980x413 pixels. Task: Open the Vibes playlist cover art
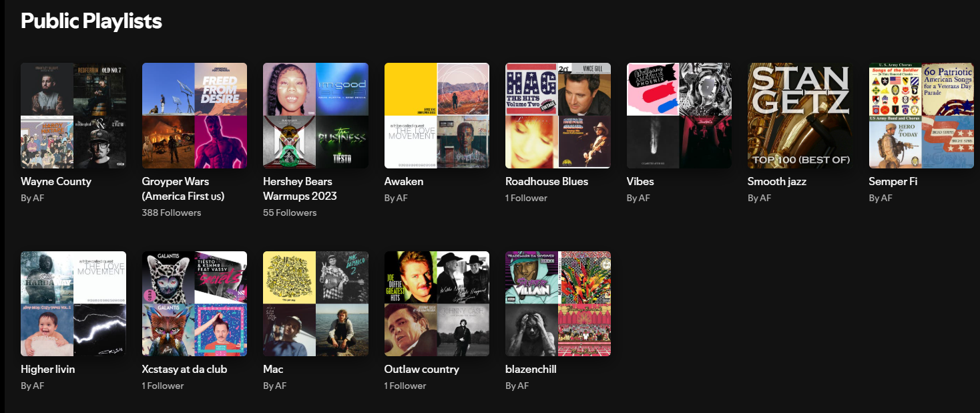point(679,116)
